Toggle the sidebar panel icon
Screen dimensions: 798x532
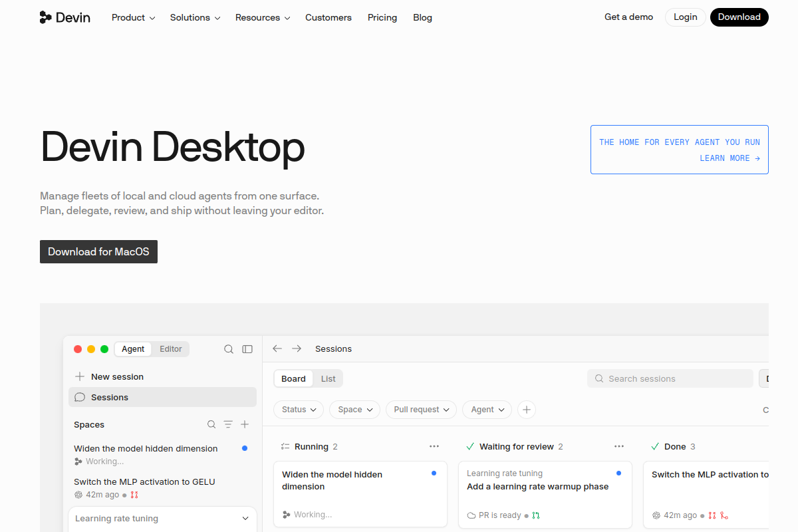click(247, 349)
